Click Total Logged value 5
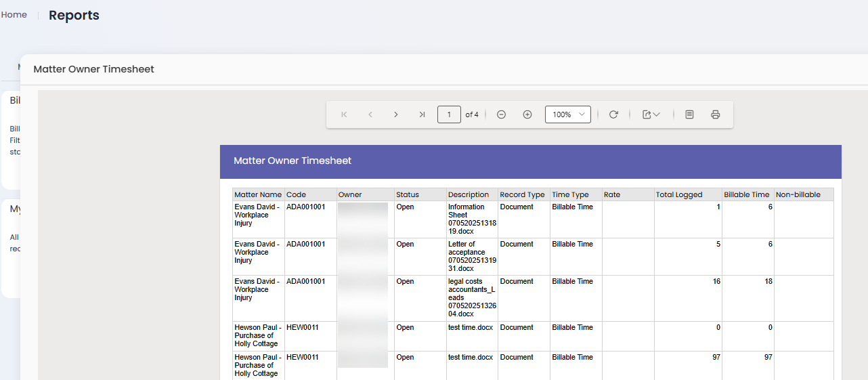Screen dimensions: 868x380 coord(718,244)
